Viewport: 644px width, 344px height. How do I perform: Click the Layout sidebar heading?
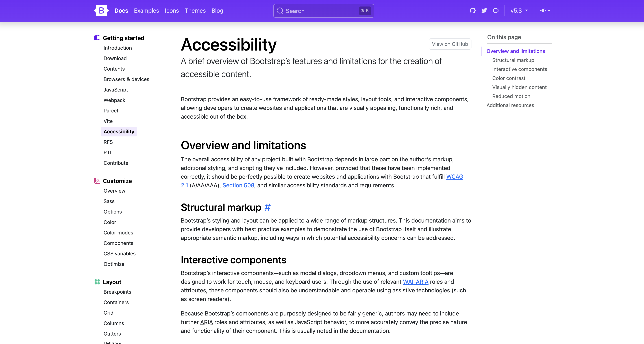tap(112, 282)
